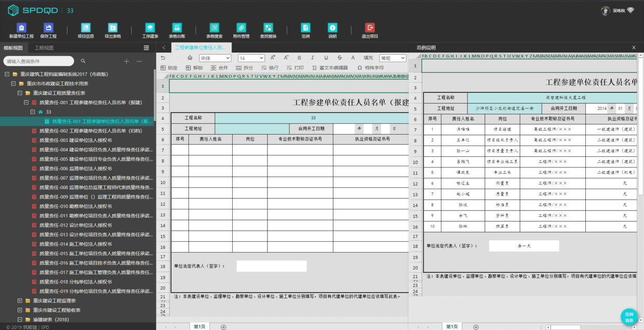Click round 范例 floating button
The height and width of the screenshot is (330, 644).
(x=629, y=316)
